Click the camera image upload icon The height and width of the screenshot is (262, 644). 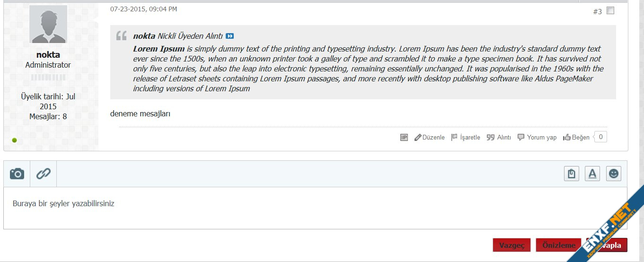coord(17,174)
